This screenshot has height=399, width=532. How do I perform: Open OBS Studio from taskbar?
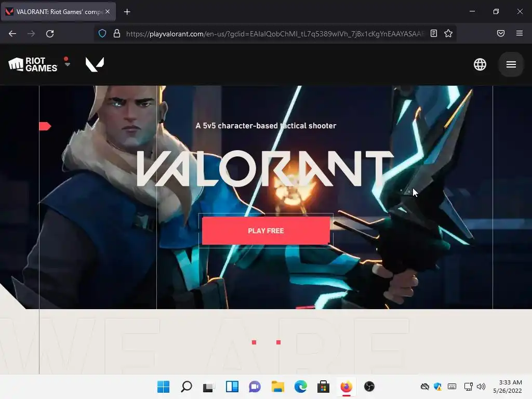pyautogui.click(x=369, y=387)
